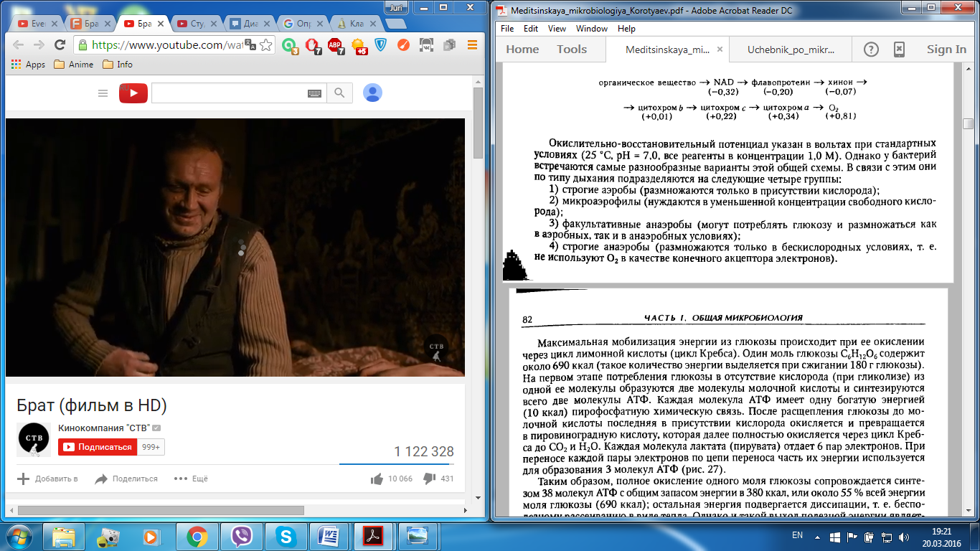Viewport: 980px width, 551px height.
Task: Open the orange brush extension icon
Action: 403,45
